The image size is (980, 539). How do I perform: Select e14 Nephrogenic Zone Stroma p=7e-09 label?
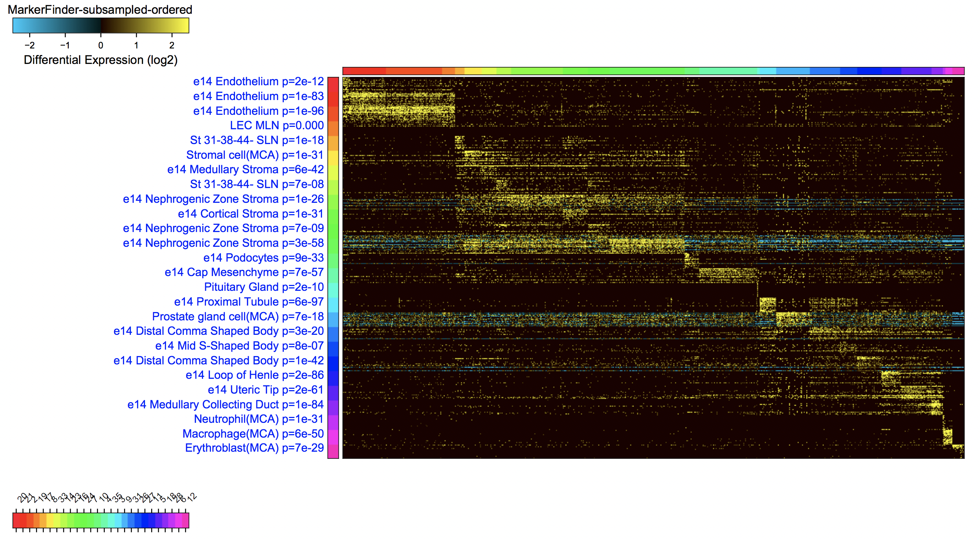223,228
